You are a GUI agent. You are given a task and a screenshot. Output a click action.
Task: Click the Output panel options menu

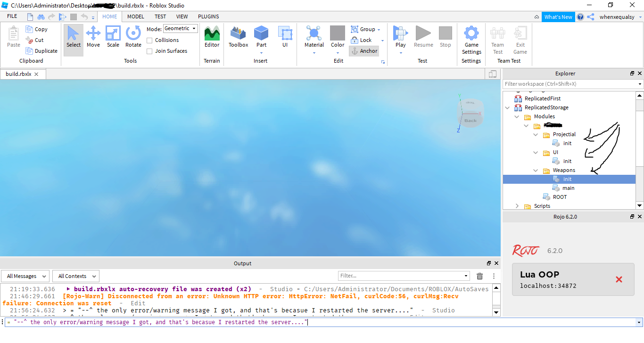click(x=494, y=276)
